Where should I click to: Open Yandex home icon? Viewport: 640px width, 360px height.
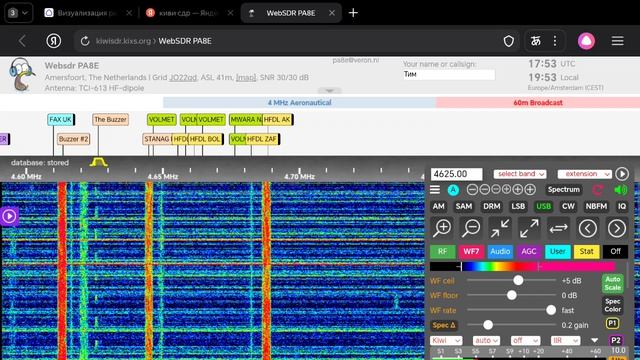[x=53, y=41]
